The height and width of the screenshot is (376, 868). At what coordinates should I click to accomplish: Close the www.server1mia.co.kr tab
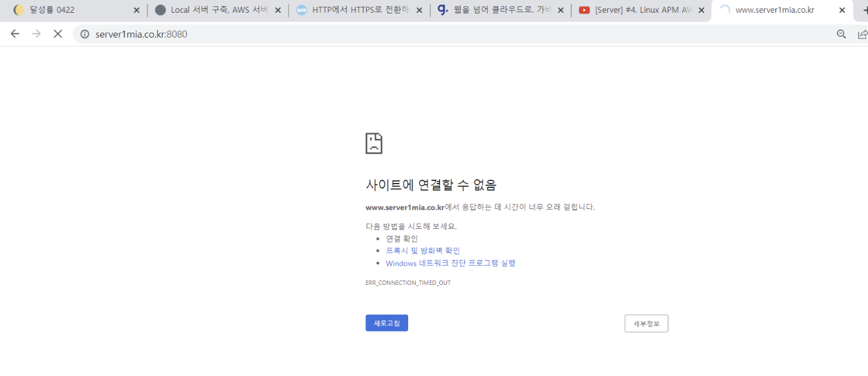click(x=842, y=10)
